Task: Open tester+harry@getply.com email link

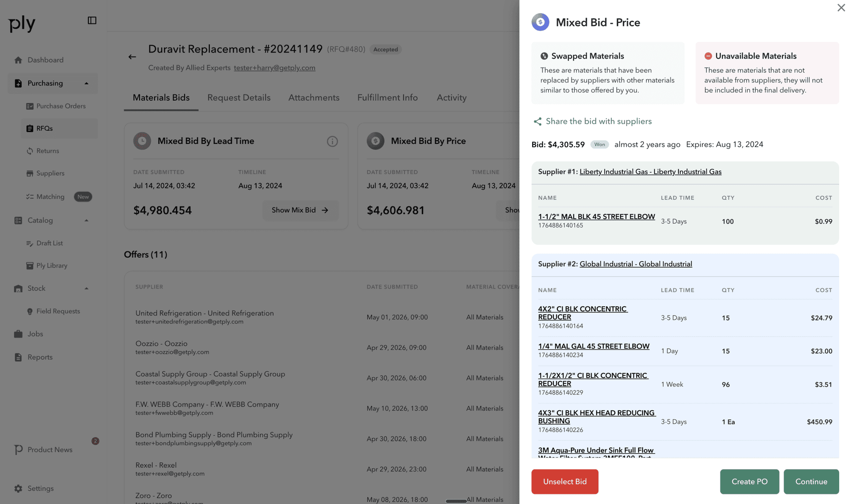Action: tap(274, 68)
